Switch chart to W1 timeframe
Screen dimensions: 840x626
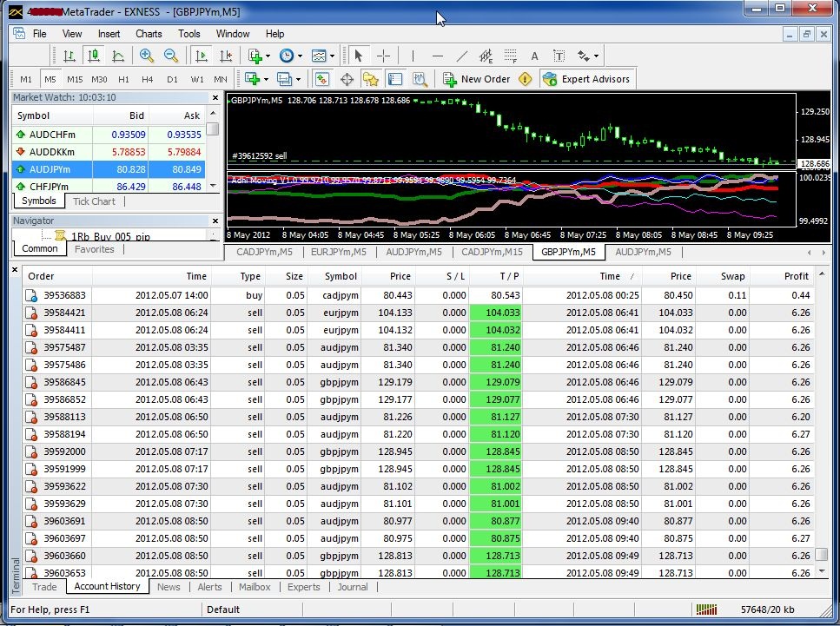[x=197, y=79]
